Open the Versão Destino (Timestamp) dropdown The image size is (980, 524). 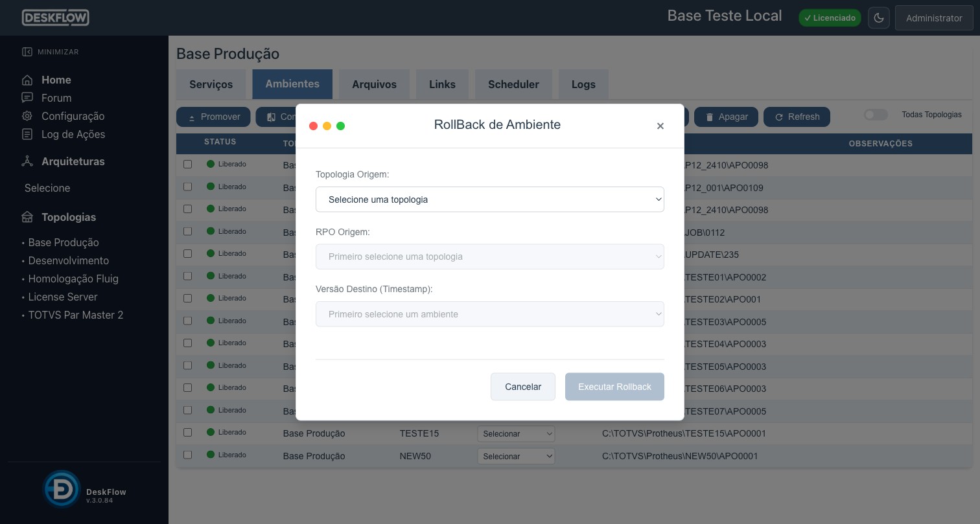click(490, 314)
